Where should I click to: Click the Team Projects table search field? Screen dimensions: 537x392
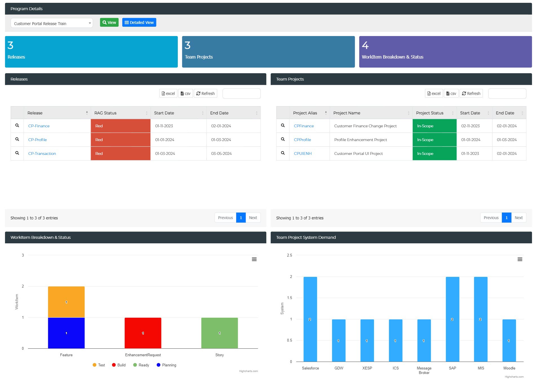point(507,93)
